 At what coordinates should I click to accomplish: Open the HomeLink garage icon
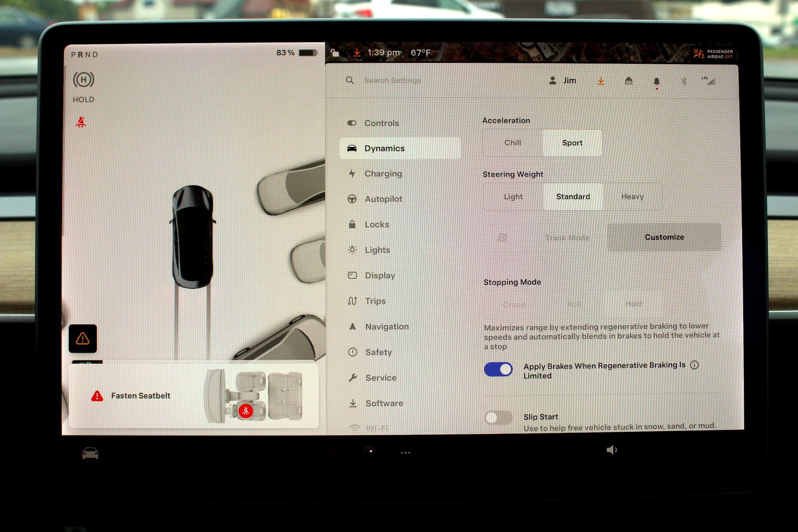point(628,81)
